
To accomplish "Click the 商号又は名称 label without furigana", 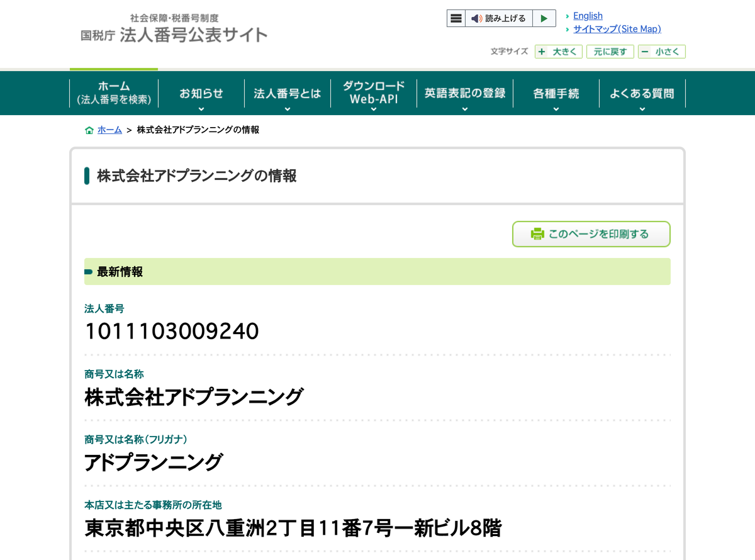I will (114, 374).
